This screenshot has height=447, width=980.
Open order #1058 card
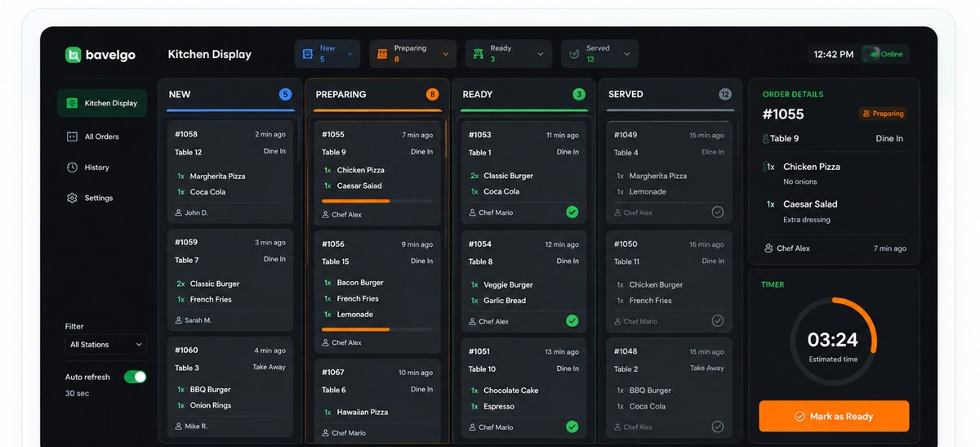point(230,172)
